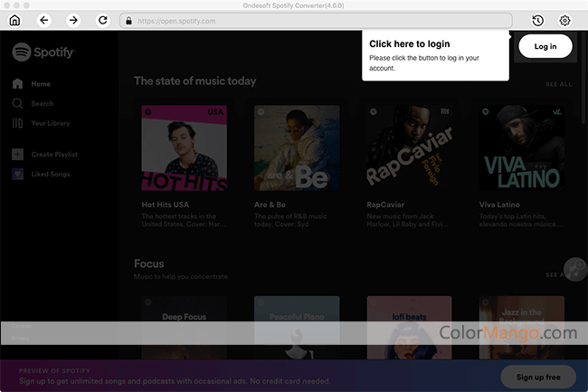Click the Create Playlist plus icon
Image resolution: width=588 pixels, height=392 pixels.
(18, 155)
